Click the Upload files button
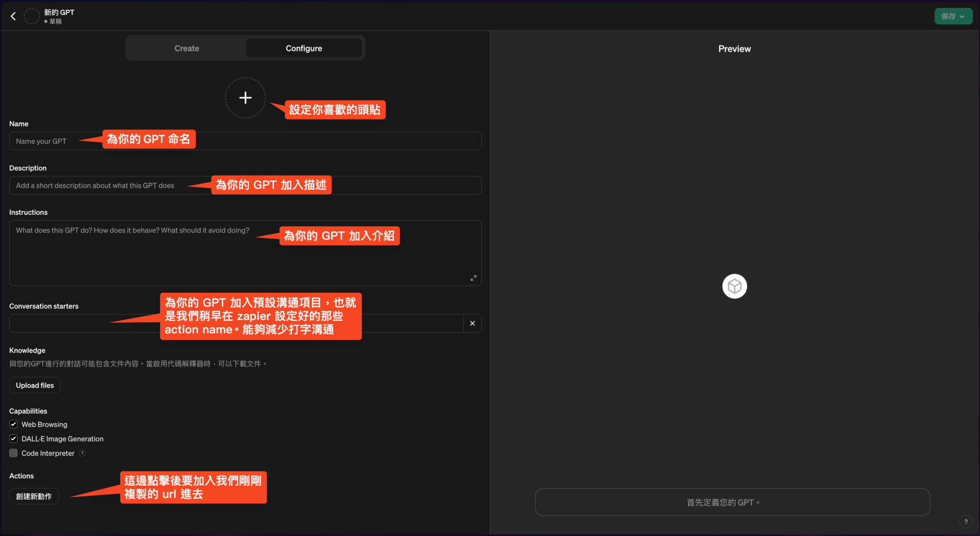Screen dimensions: 980x536 34,385
